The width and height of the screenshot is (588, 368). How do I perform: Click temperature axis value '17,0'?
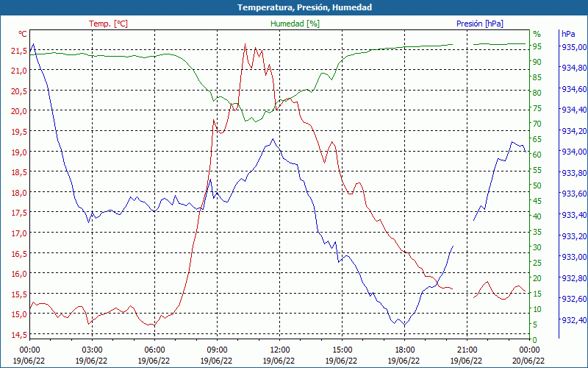[x=19, y=233]
